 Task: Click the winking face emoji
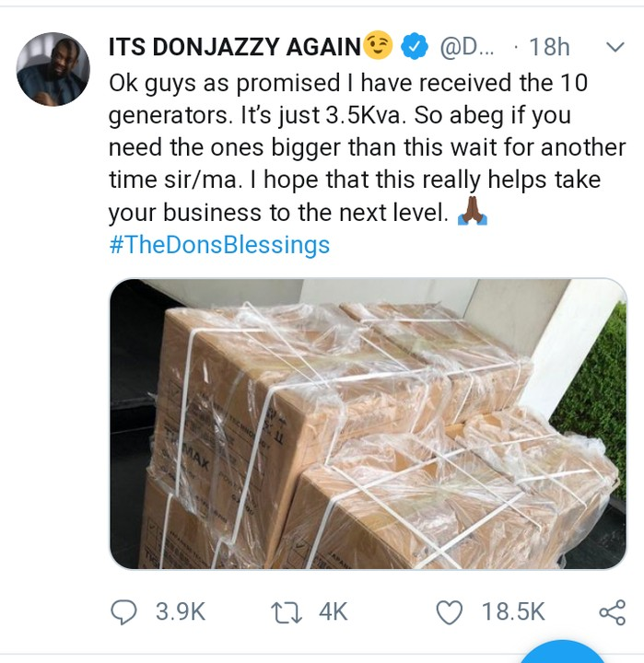(x=379, y=44)
